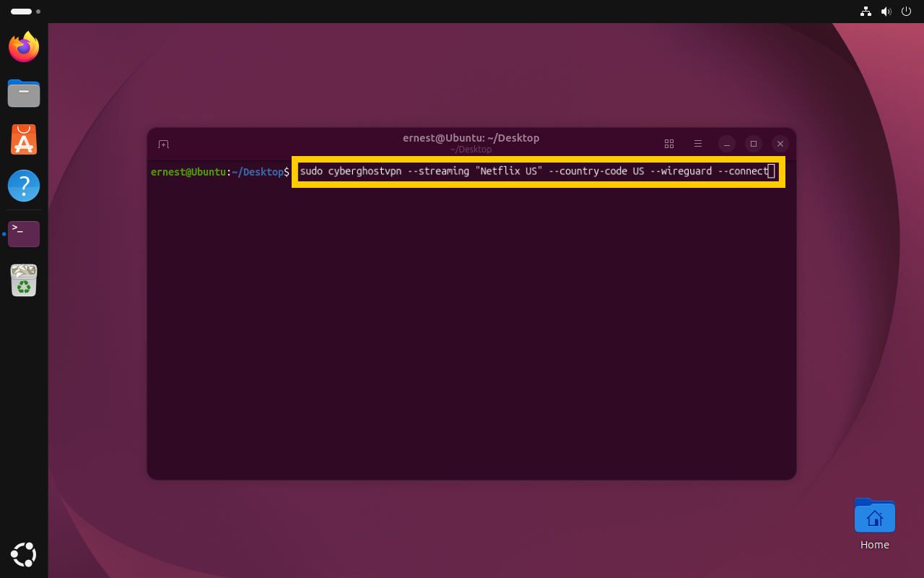Open terminal tab overview grid button
Screen dimensions: 924x578
pos(669,144)
